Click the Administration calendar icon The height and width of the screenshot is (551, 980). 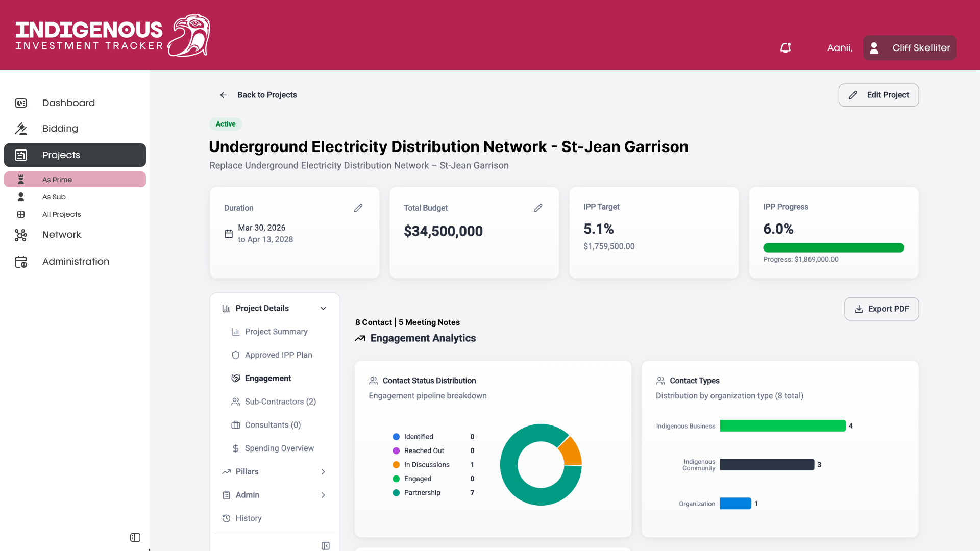coord(21,262)
